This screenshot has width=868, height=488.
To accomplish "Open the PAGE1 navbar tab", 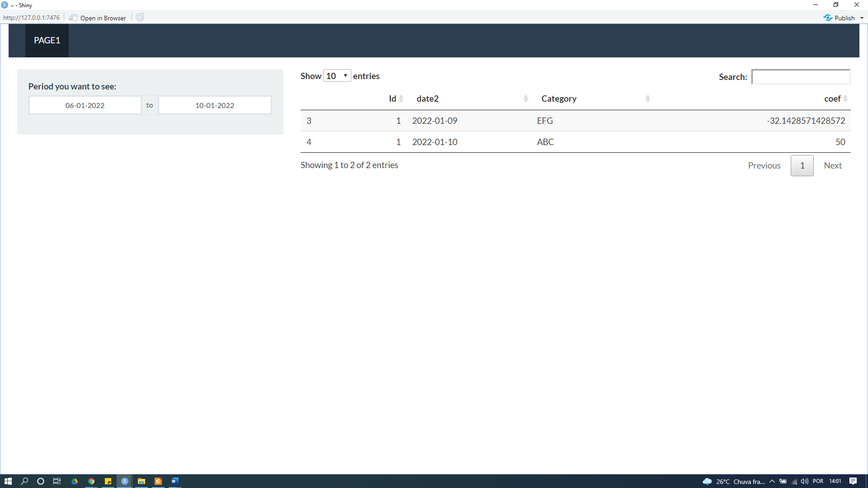I will pyautogui.click(x=47, y=40).
